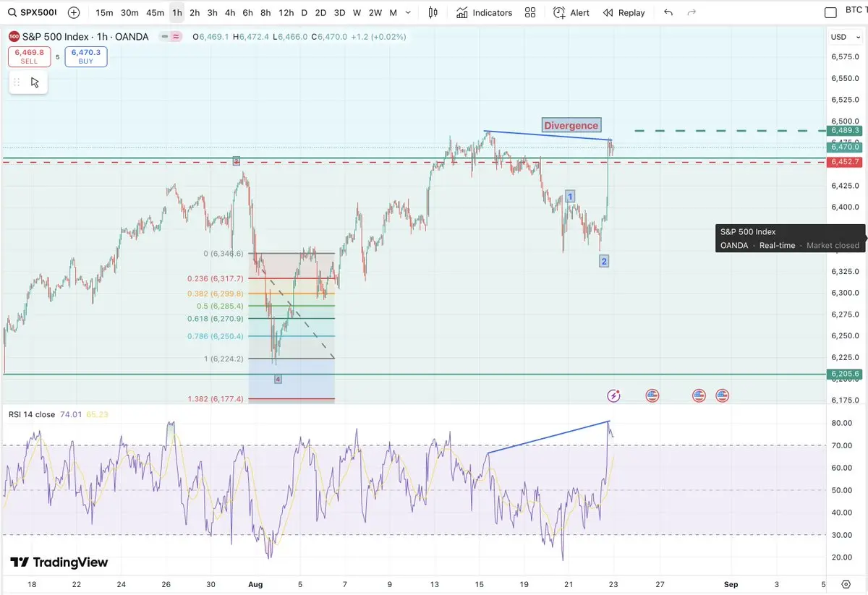Screen dimensions: 868x595
Task: Click the Sep date axis label
Action: pos(731,583)
